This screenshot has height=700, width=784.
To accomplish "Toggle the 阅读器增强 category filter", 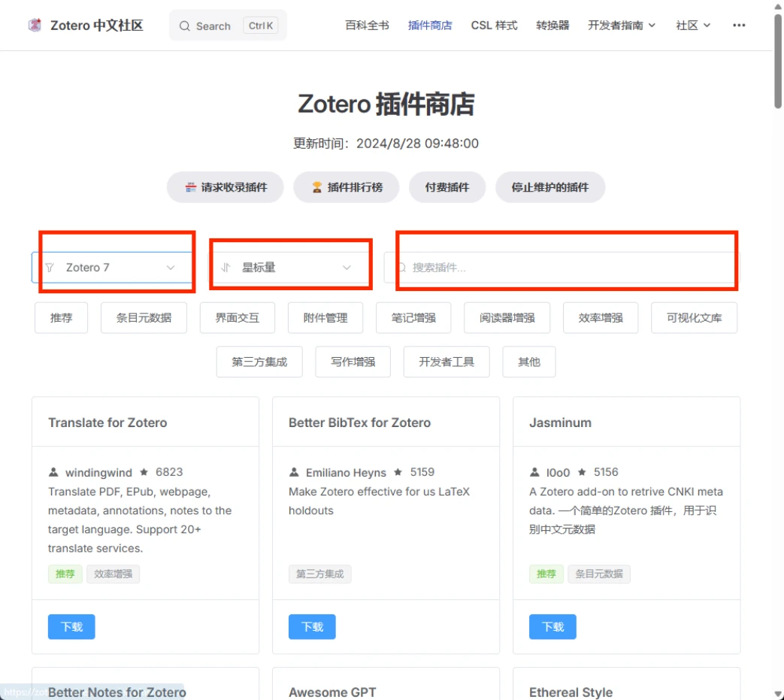I will click(x=507, y=317).
